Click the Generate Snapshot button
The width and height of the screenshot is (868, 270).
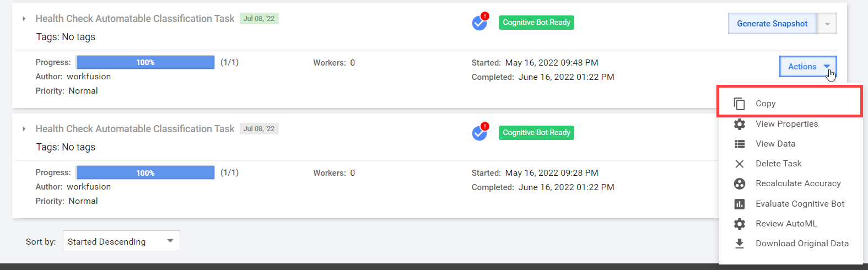pyautogui.click(x=772, y=24)
